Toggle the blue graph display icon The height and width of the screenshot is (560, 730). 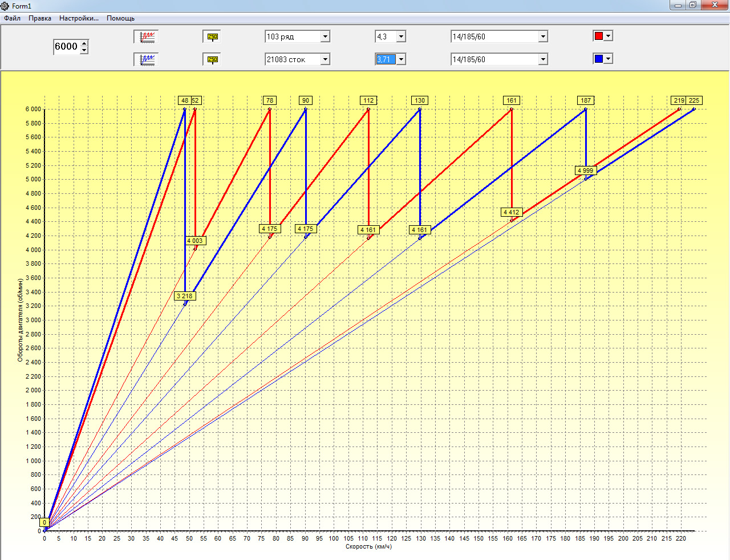[146, 59]
